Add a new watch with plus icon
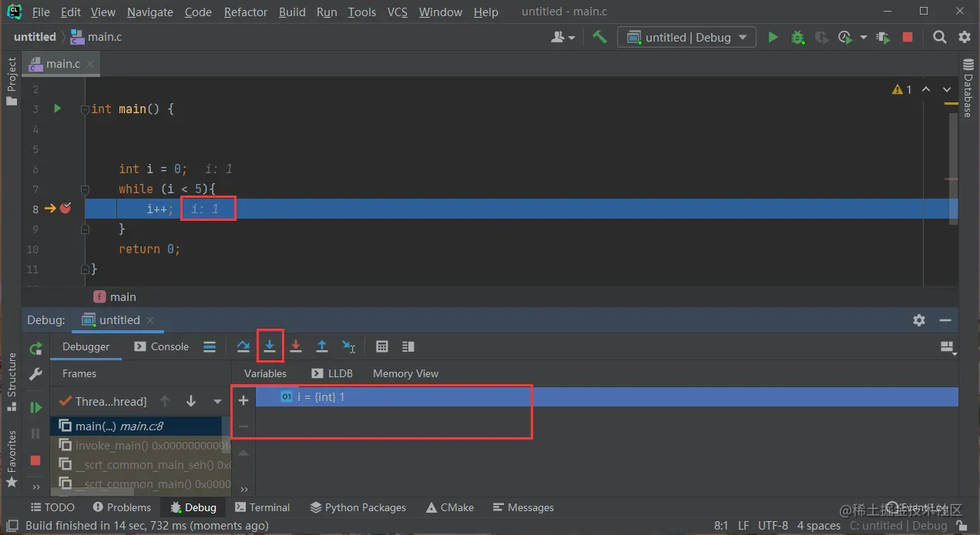 243,400
